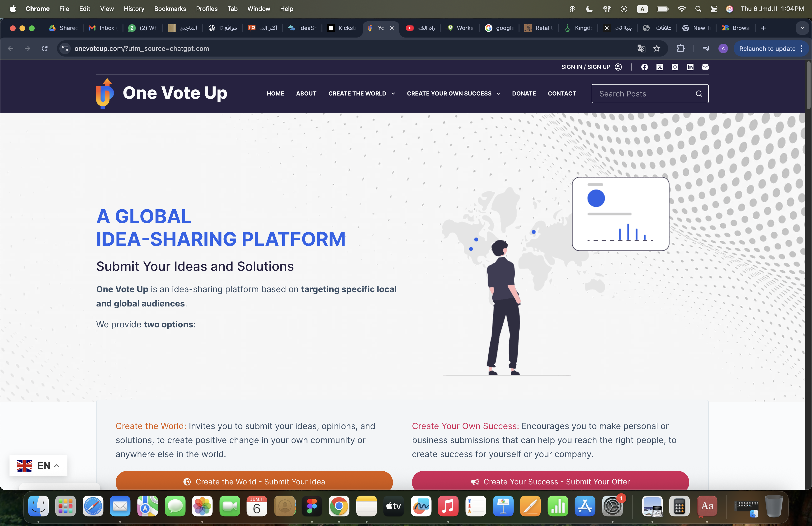This screenshot has width=812, height=526.
Task: Click the search magnifier in Search Posts
Action: click(699, 94)
